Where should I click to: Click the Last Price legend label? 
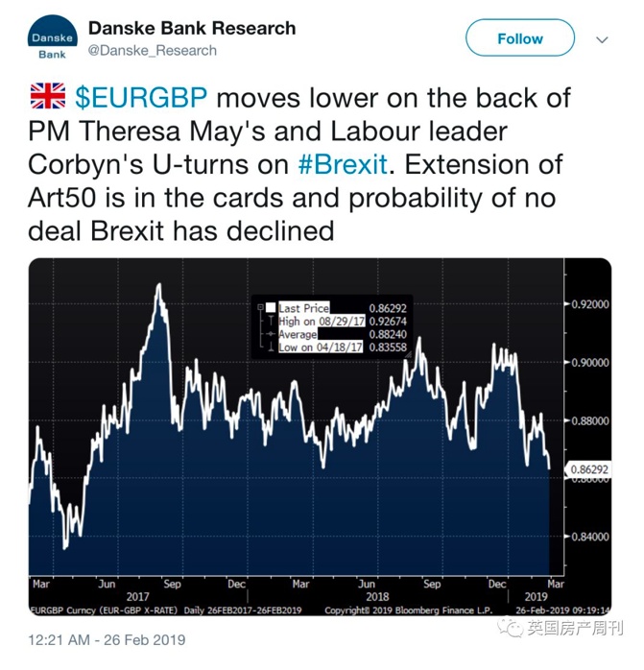pos(303,308)
